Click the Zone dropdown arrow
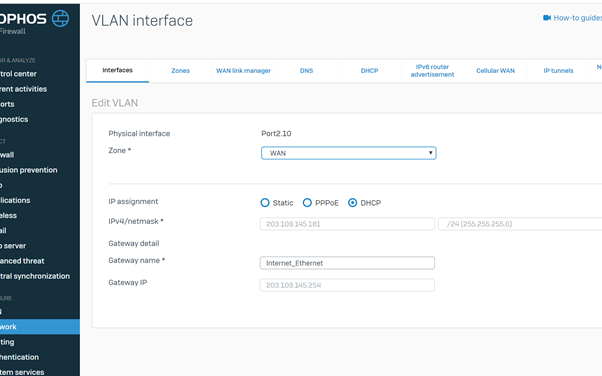Image resolution: width=602 pixels, height=376 pixels. pyautogui.click(x=430, y=153)
